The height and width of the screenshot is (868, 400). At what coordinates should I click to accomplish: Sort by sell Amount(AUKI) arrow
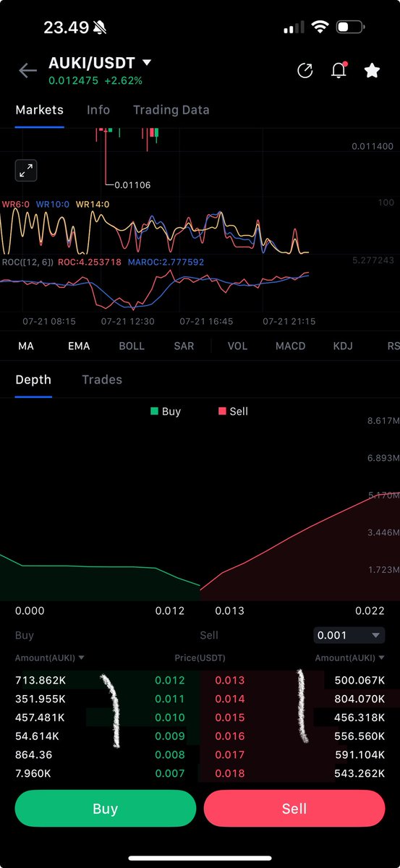point(381,658)
